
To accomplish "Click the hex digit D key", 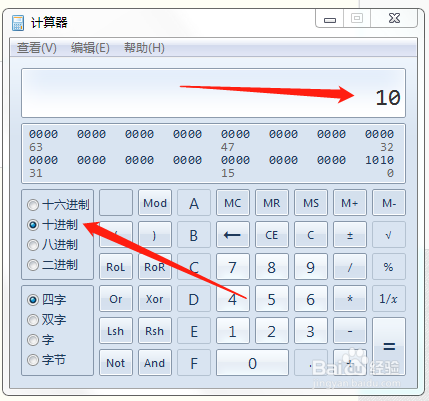I will click(194, 299).
